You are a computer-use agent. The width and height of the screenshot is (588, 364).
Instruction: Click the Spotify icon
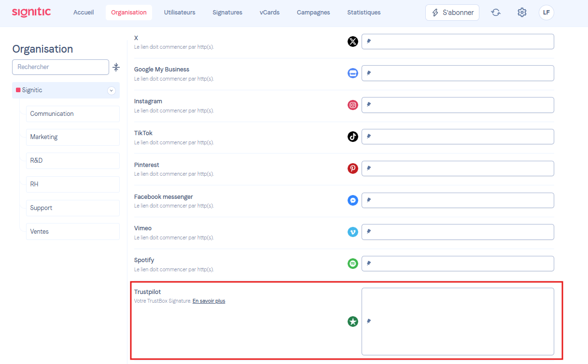353,264
